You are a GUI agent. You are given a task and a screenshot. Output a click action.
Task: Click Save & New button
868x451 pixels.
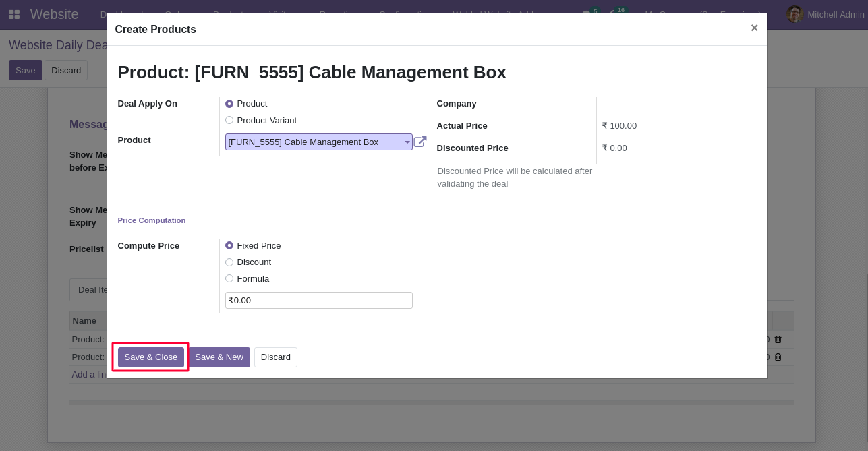pos(219,357)
